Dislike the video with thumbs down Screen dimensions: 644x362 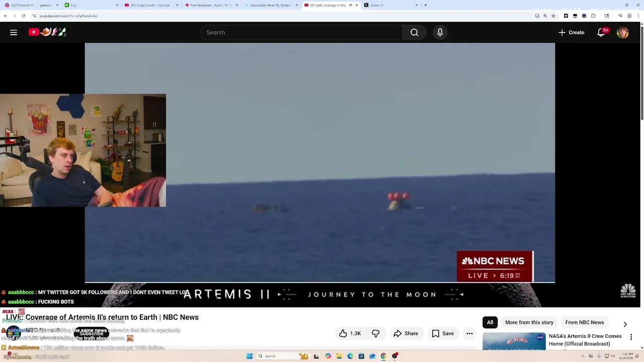375,333
